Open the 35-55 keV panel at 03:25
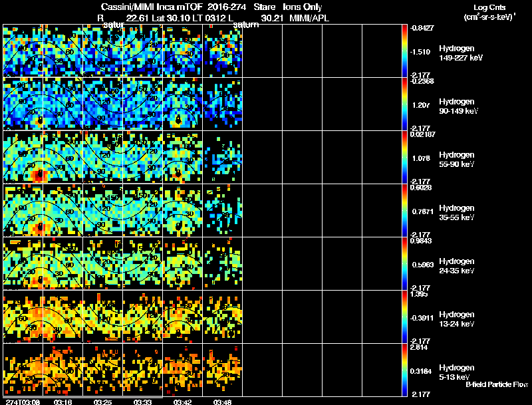The height and width of the screenshot is (405, 532). click(x=103, y=210)
